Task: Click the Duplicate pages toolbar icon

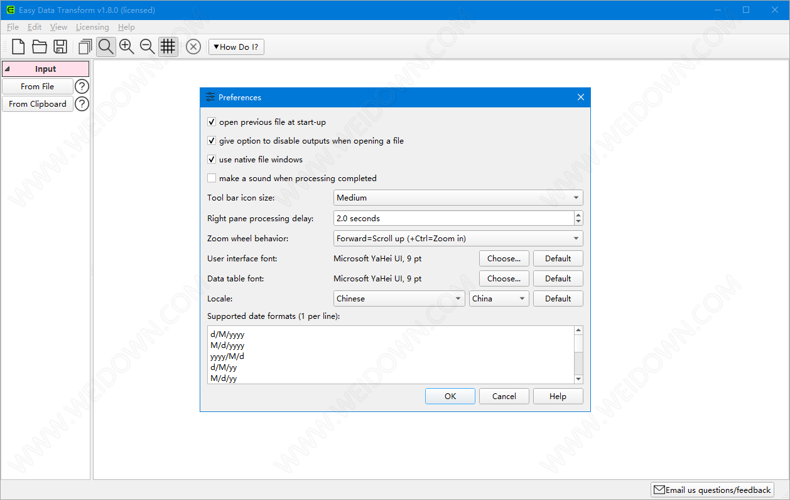Action: pos(85,47)
